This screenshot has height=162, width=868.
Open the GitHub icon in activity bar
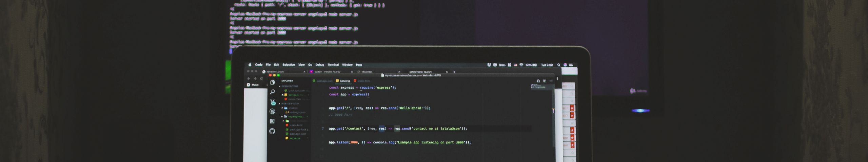pyautogui.click(x=272, y=131)
